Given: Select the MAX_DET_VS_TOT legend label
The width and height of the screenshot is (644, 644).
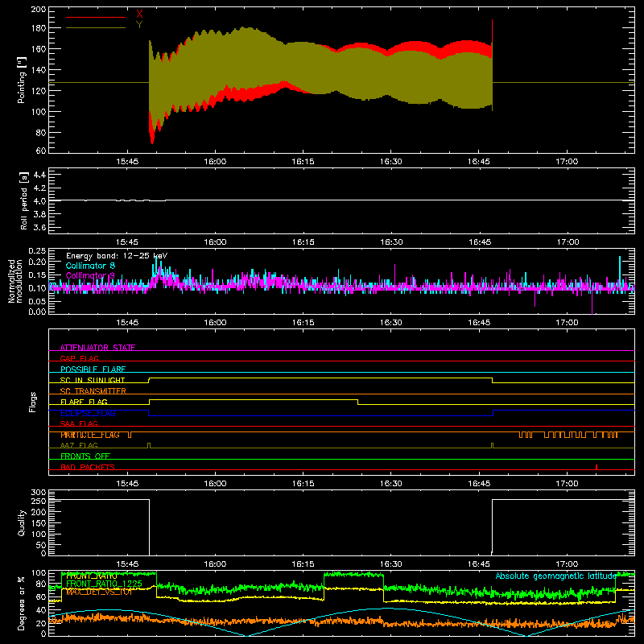Looking at the screenshot, I should coord(99,592).
